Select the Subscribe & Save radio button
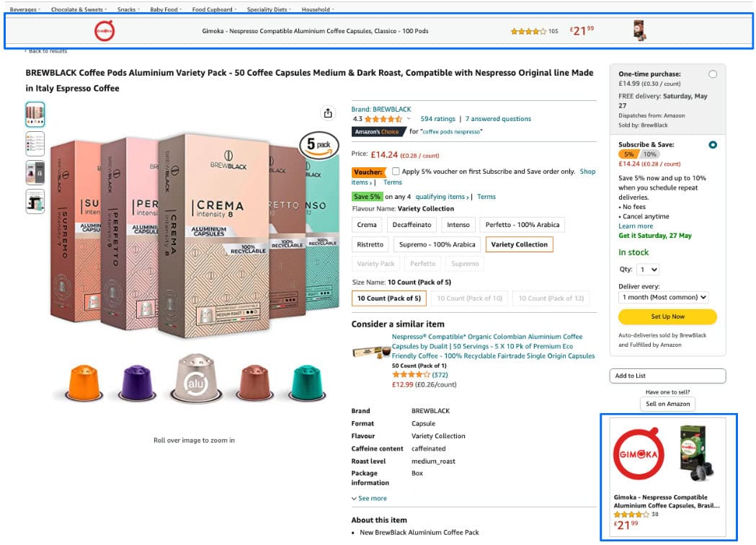The height and width of the screenshot is (545, 756). tap(713, 144)
